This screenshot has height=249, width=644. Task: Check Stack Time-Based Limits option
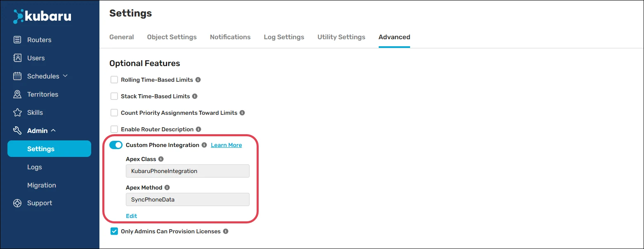pos(114,96)
